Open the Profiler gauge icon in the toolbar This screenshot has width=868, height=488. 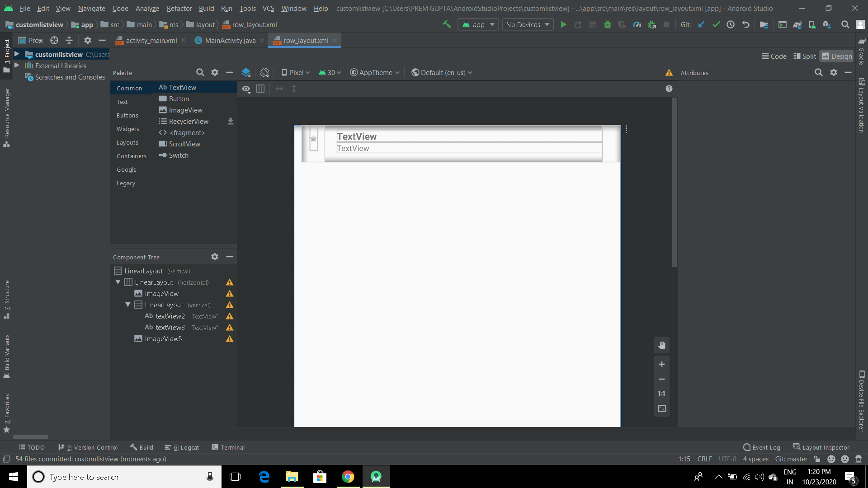click(637, 24)
